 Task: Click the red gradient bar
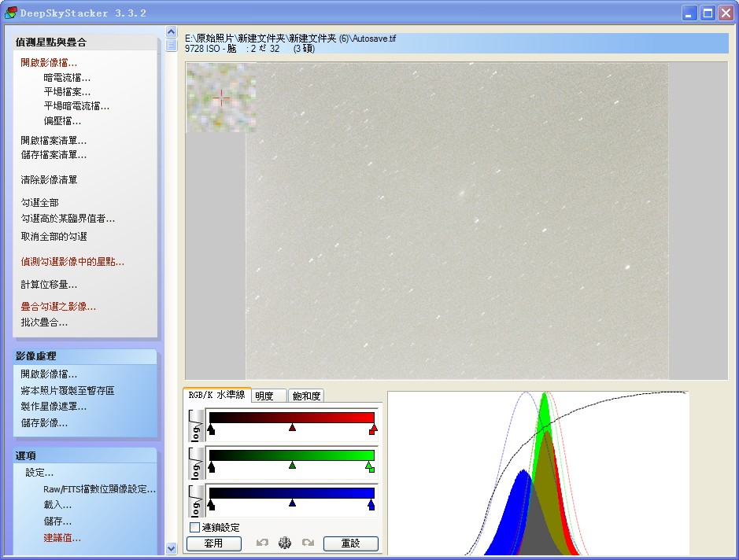tap(292, 418)
